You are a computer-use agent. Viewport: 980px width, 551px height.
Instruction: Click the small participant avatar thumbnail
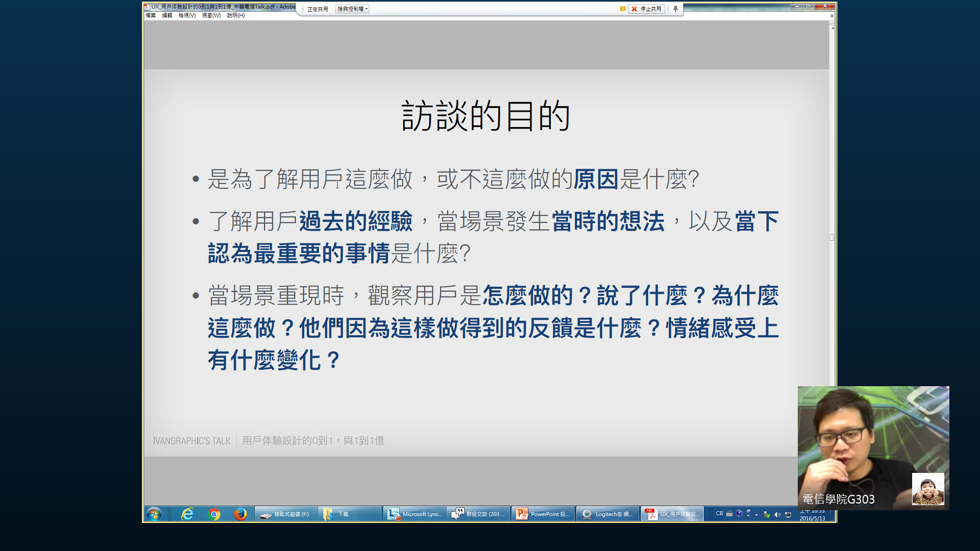pyautogui.click(x=928, y=489)
